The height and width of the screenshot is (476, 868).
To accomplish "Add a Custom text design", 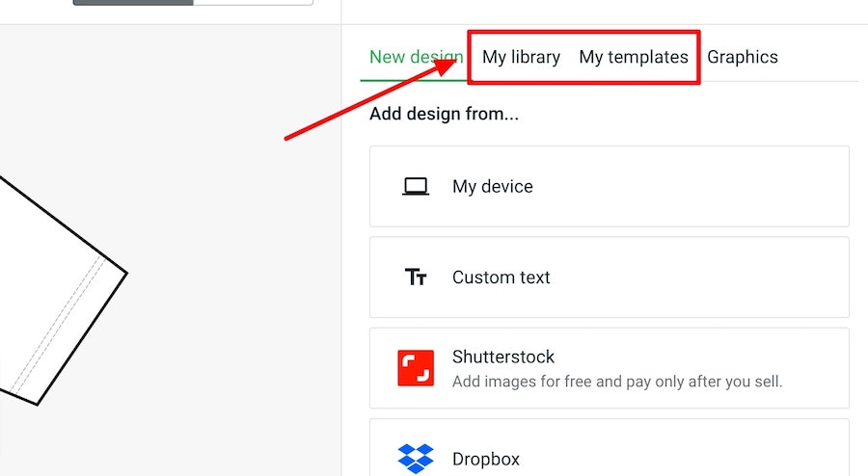I will (x=609, y=277).
